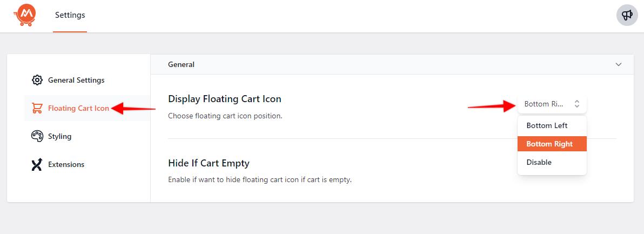Select Bottom Left from dropdown list
Viewport: 644px width, 234px height.
pyautogui.click(x=547, y=125)
